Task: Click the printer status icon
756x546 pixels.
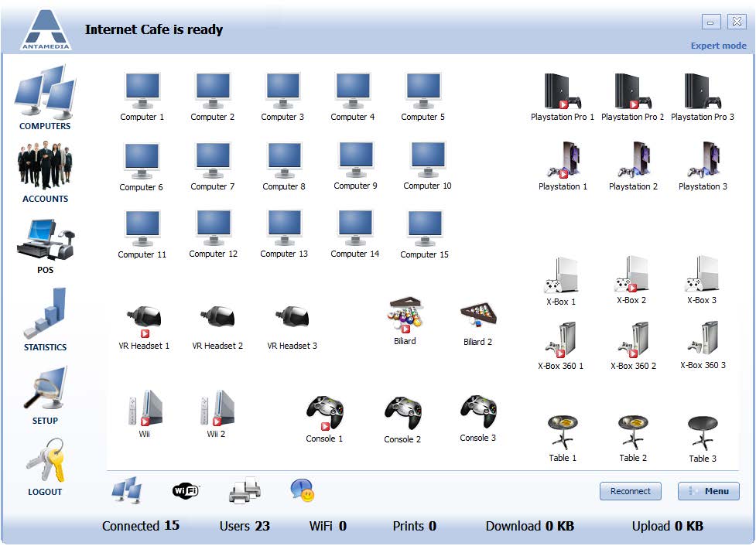Action: (245, 490)
